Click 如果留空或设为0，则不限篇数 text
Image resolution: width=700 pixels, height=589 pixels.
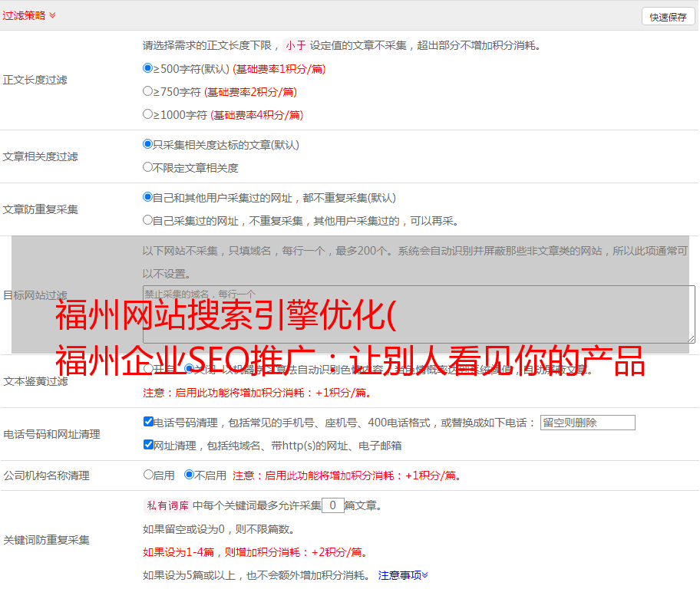pyautogui.click(x=219, y=530)
